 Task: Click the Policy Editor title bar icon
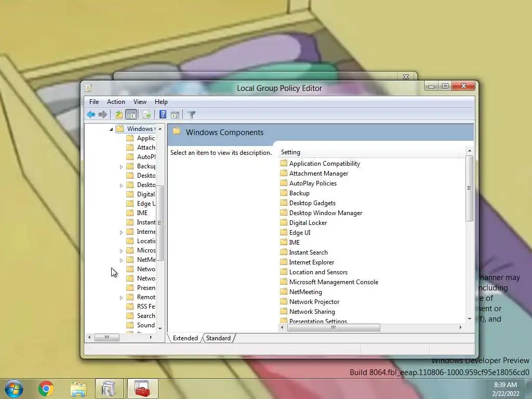[88, 88]
